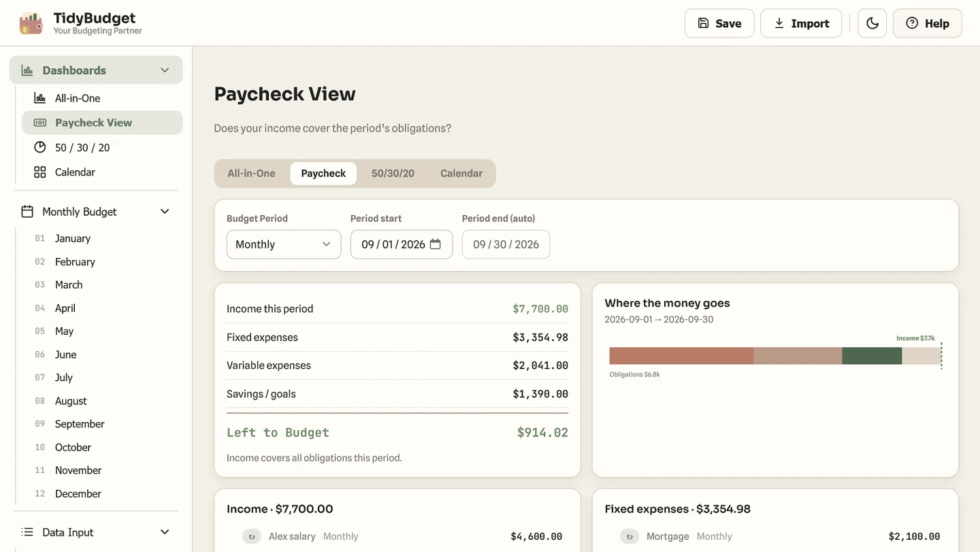This screenshot has width=980, height=552.
Task: Click the tan variable expenses bar segment
Action: tap(798, 356)
